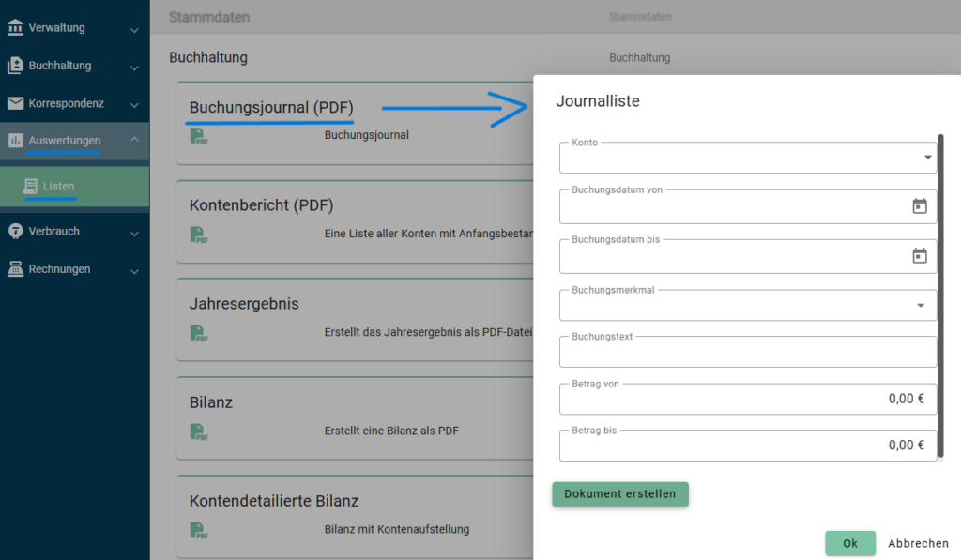Screen dimensions: 961x560
Task: Open the Buchungsmerkmal dropdown
Action: [747, 305]
